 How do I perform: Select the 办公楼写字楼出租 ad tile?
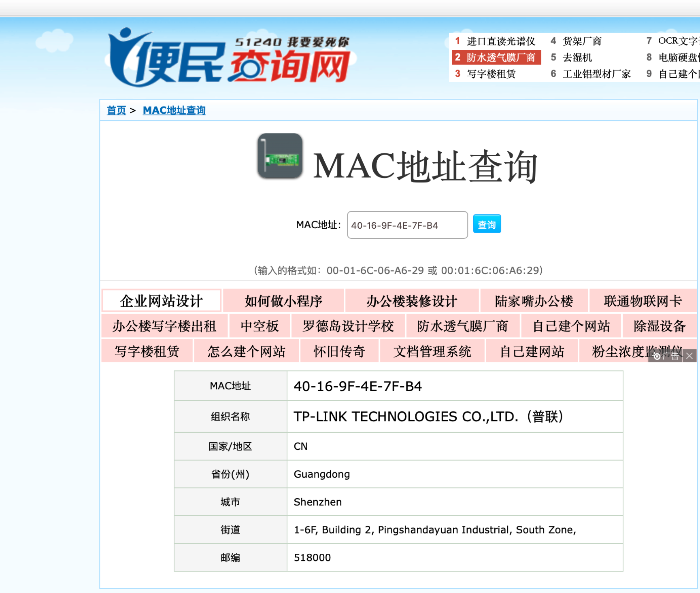164,326
